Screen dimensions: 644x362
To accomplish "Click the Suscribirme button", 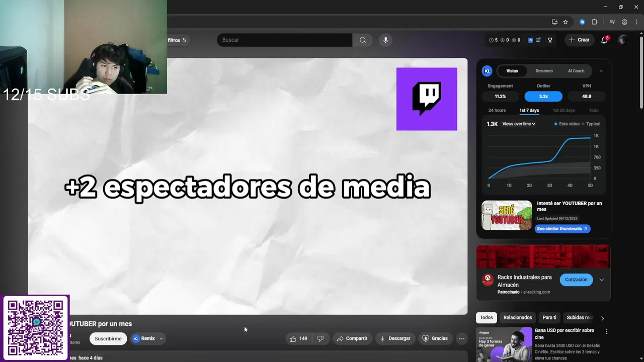I will [x=108, y=338].
